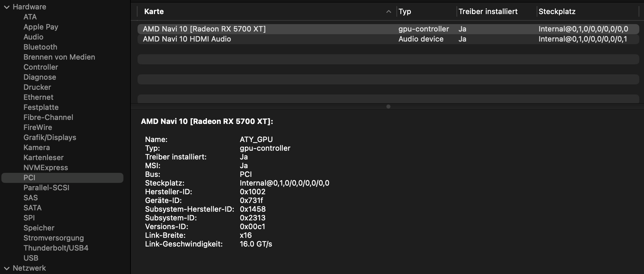Viewport: 644px width, 274px height.
Task: Collapse the Hardware section chevron
Action: pyautogui.click(x=6, y=7)
